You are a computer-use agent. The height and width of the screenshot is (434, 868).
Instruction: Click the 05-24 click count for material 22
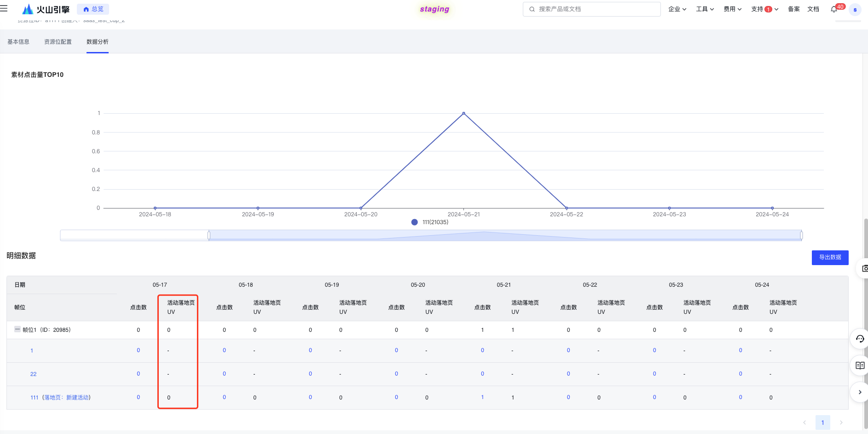[x=741, y=374]
